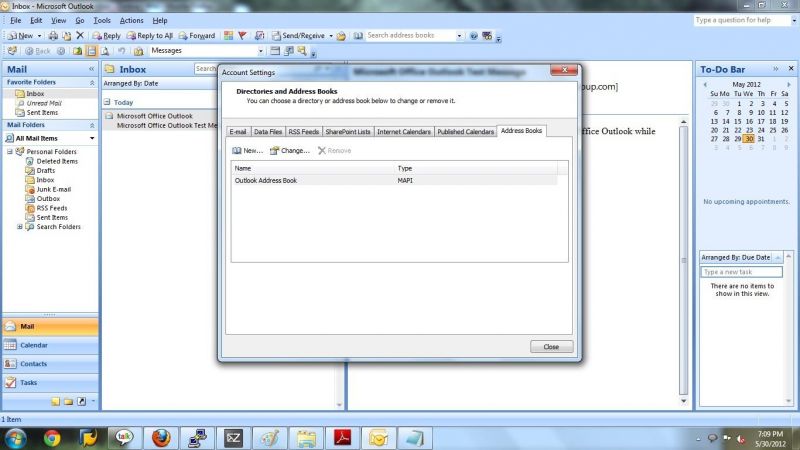Open the Contacts navigation pane
The width and height of the screenshot is (800, 450).
[x=50, y=364]
